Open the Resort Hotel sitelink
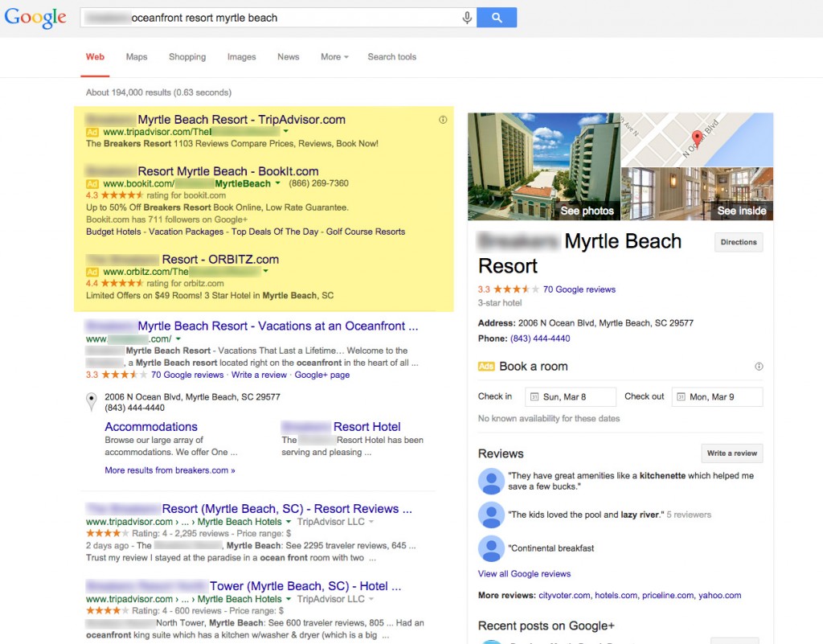The image size is (823, 644). click(x=341, y=427)
